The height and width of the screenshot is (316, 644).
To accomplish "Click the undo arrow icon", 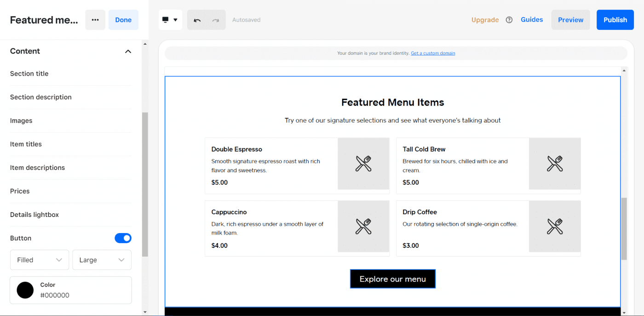I will (x=197, y=20).
